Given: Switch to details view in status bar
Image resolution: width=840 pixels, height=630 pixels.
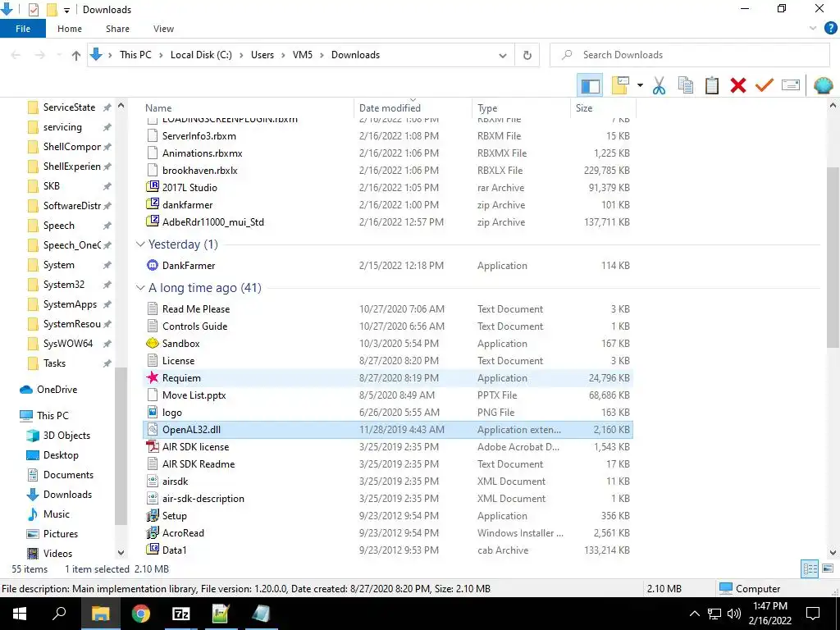Looking at the screenshot, I should [810, 569].
